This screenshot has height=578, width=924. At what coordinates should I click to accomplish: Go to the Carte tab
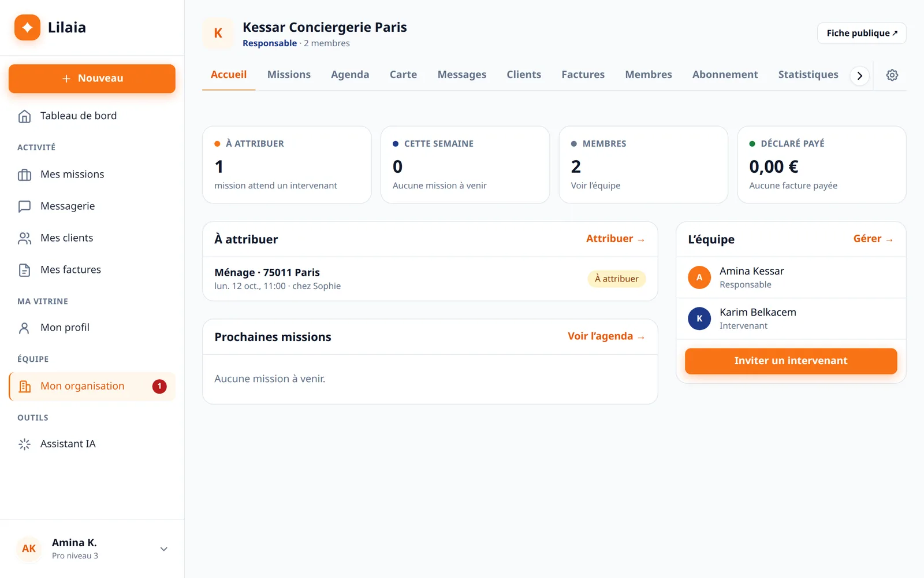click(x=403, y=75)
